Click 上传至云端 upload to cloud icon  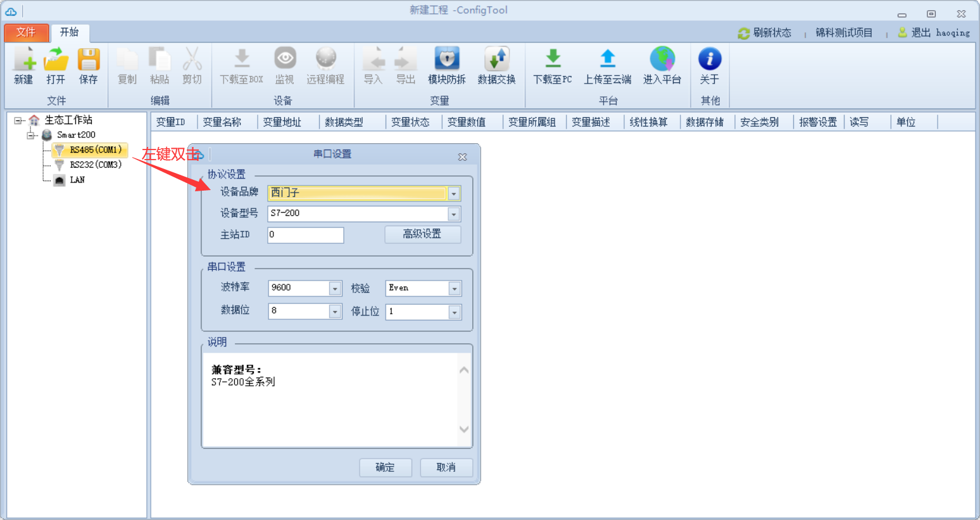pyautogui.click(x=608, y=59)
